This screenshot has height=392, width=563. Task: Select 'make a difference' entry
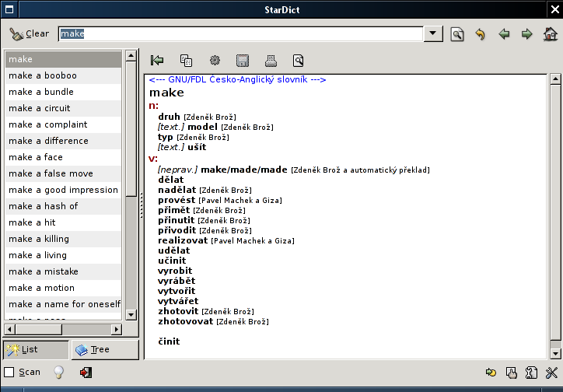pyautogui.click(x=64, y=141)
